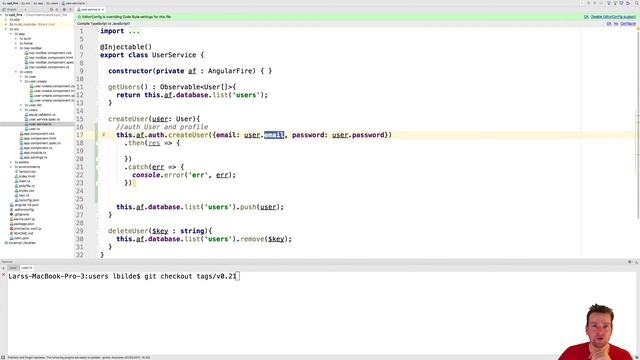Image resolution: width=640 pixels, height=360 pixels.
Task: Click the VCS commit changes icon
Action: click(x=615, y=3)
